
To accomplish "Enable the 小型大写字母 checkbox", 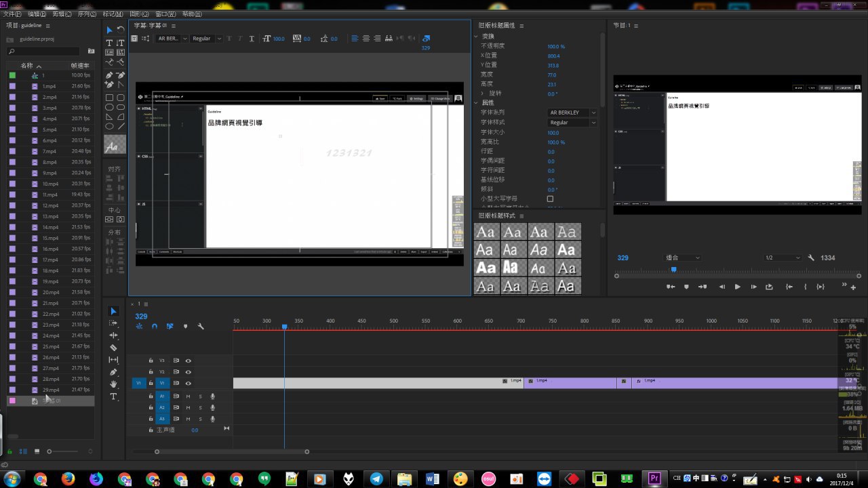I will [x=550, y=199].
